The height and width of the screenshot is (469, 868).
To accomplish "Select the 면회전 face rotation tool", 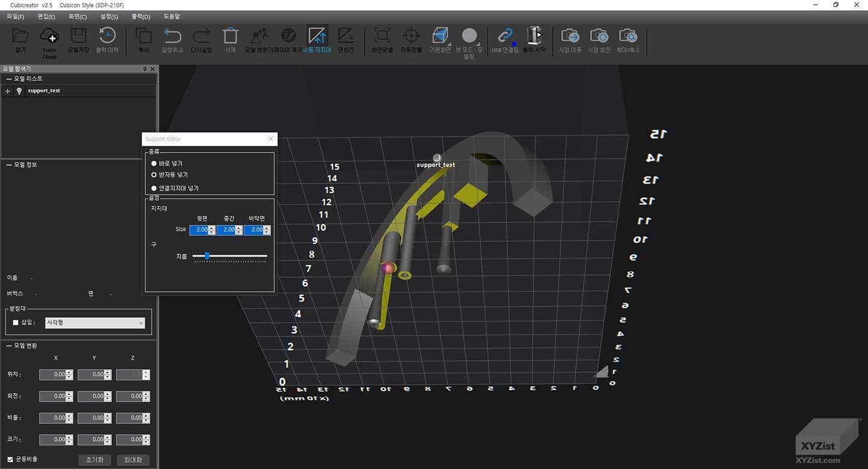I will click(346, 40).
